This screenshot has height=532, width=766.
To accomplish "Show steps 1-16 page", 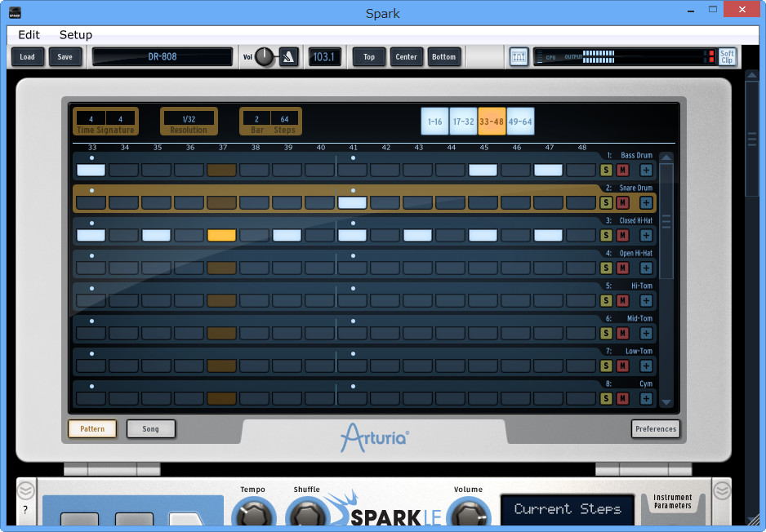I will point(434,122).
